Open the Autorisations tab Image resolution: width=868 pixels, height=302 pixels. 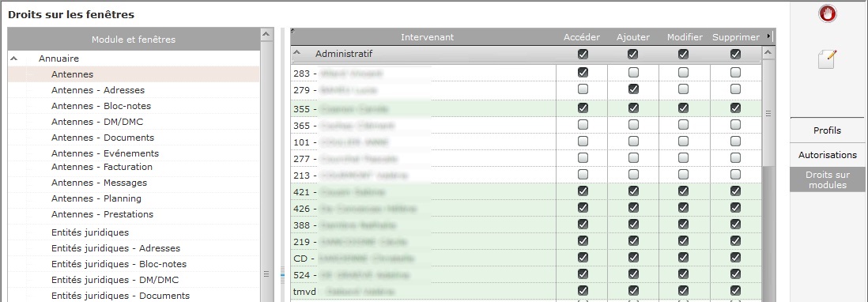(827, 155)
